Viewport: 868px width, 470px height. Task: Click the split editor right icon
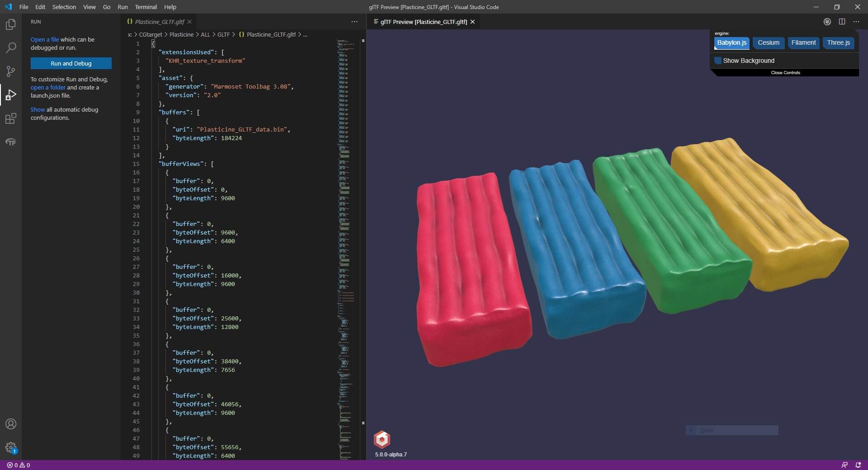pyautogui.click(x=842, y=22)
